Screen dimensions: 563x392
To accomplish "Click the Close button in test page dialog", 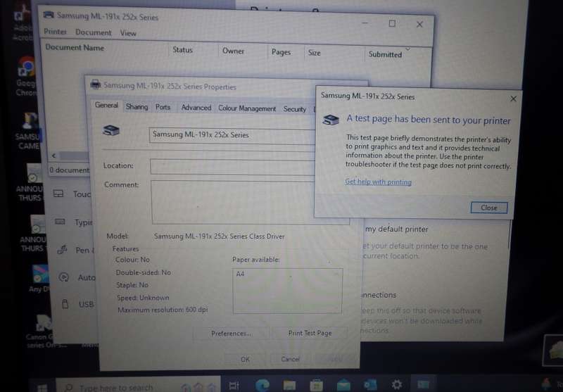I will 488,208.
